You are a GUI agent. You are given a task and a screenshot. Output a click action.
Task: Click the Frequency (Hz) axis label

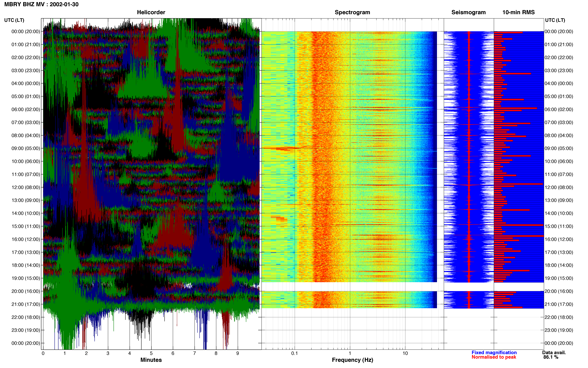tap(352, 360)
